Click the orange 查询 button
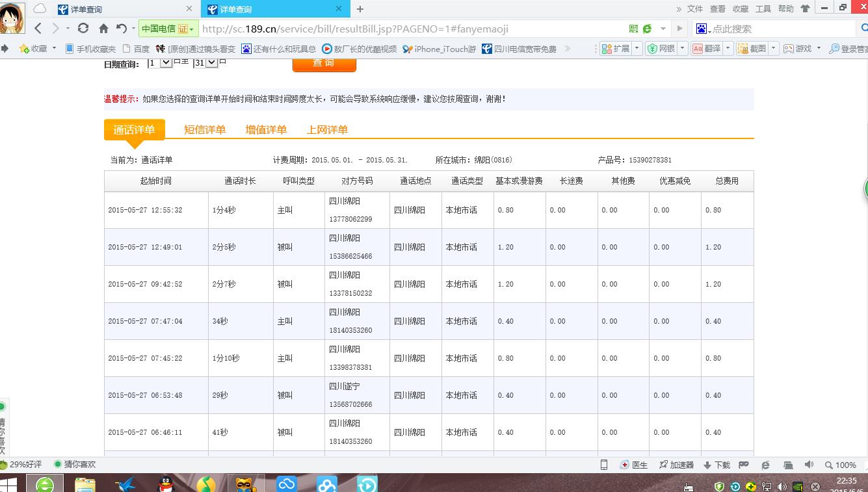The height and width of the screenshot is (492, 868). [324, 64]
